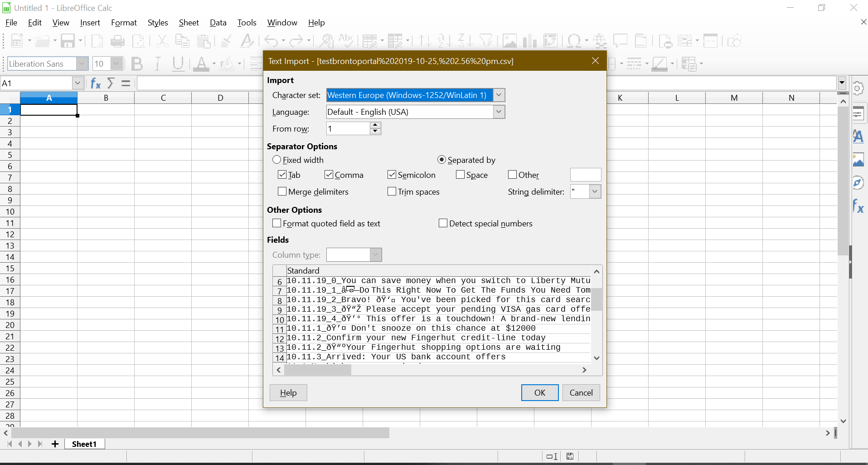
Task: Click the Function Wizard fx icon
Action: [x=96, y=83]
